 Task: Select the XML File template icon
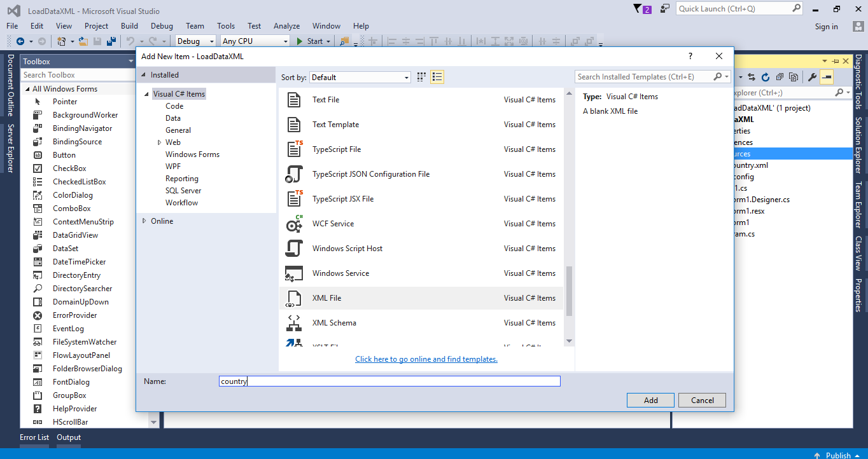pyautogui.click(x=293, y=298)
